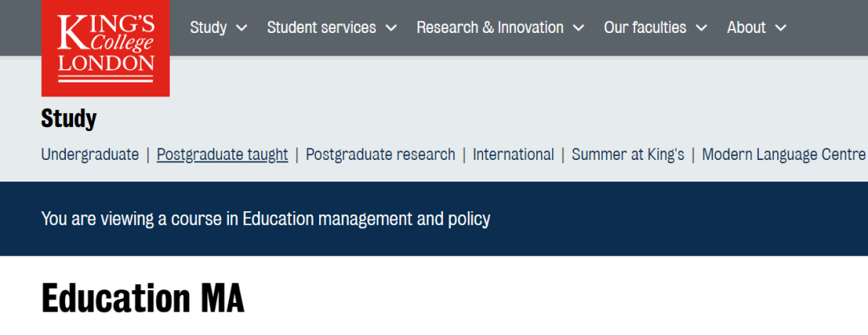Open the About menu label
Screen dimensions: 868x335
746,27
